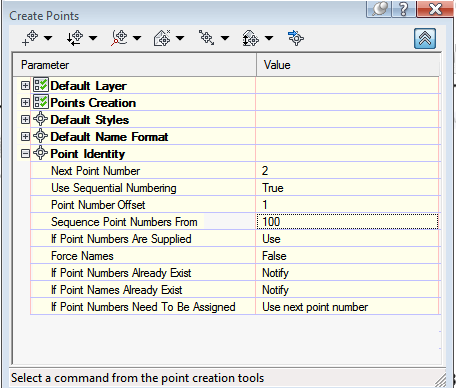Select the Alignments point creation tool

pyautogui.click(x=119, y=38)
